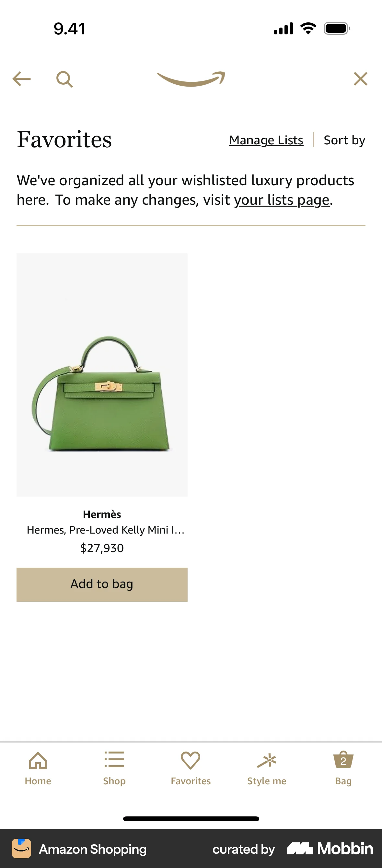The image size is (382, 868).
Task: Tap the Amazon smile logo
Action: click(191, 79)
